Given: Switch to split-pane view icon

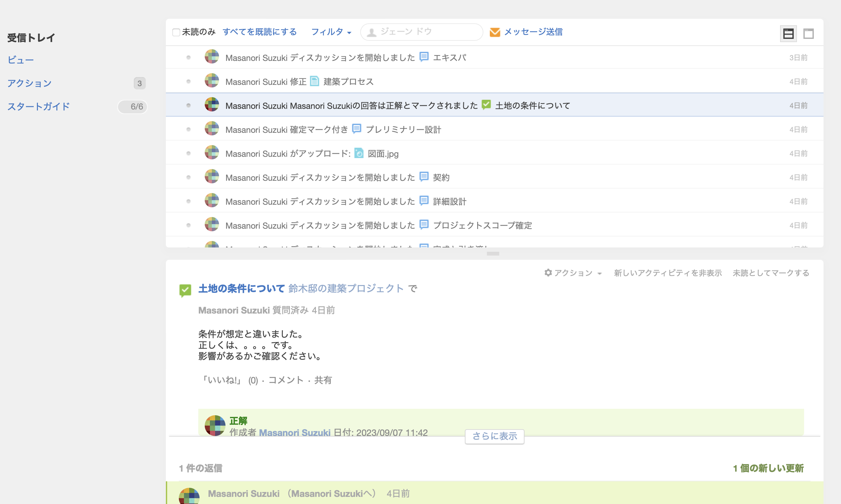Looking at the screenshot, I should (x=788, y=34).
